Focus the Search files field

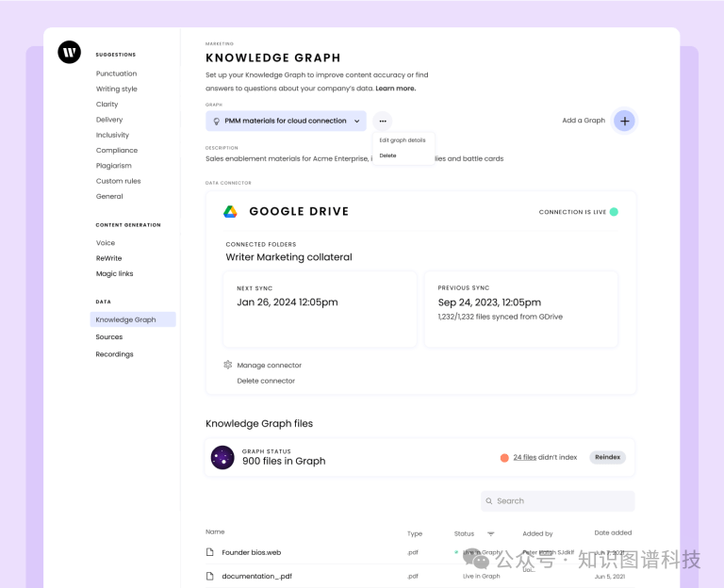coord(558,501)
